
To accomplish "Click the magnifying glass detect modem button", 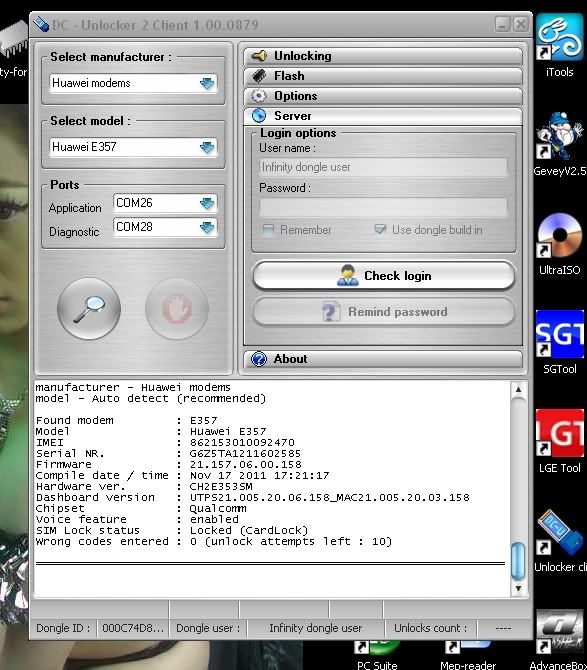I will [x=89, y=309].
